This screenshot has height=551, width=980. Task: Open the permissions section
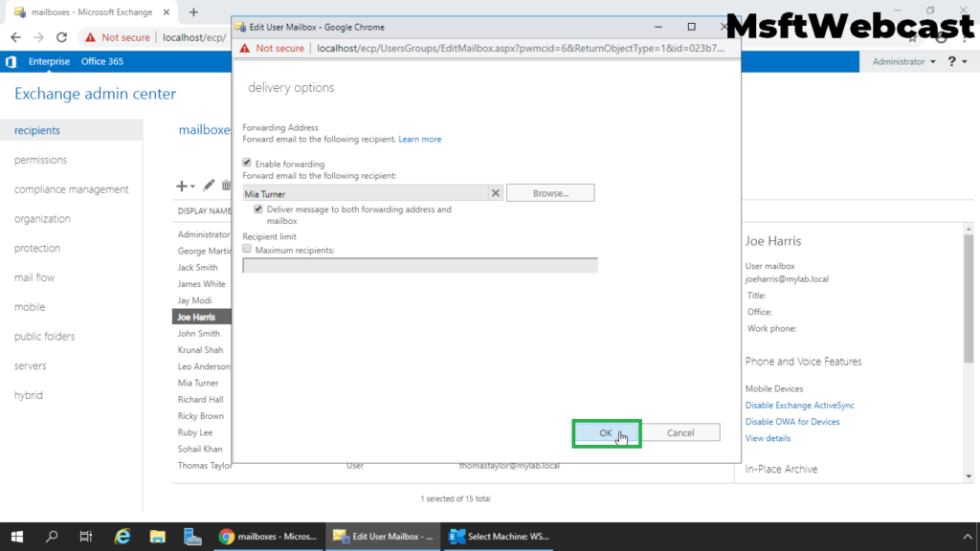[x=40, y=160]
